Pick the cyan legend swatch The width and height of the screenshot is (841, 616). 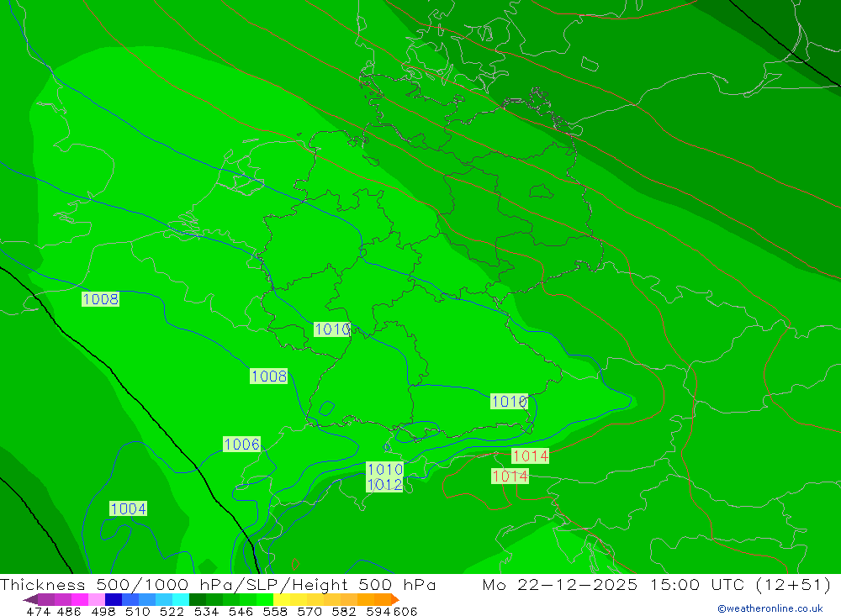point(181,599)
